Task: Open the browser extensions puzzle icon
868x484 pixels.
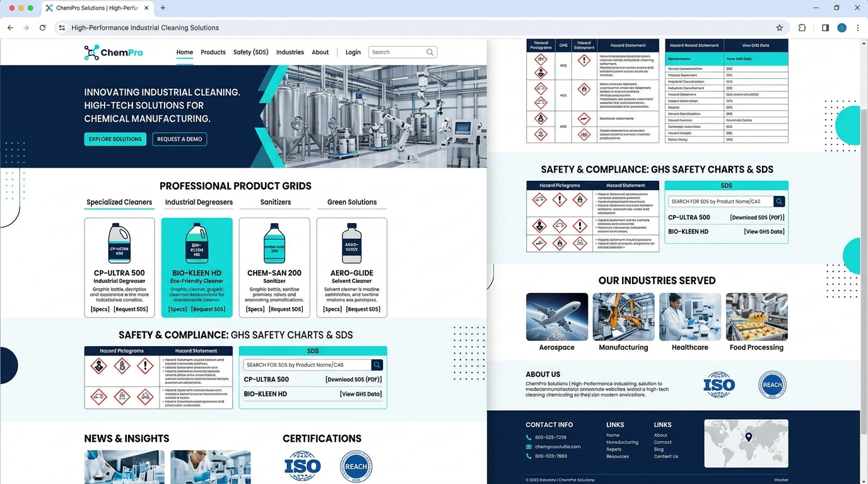Action: tap(802, 28)
